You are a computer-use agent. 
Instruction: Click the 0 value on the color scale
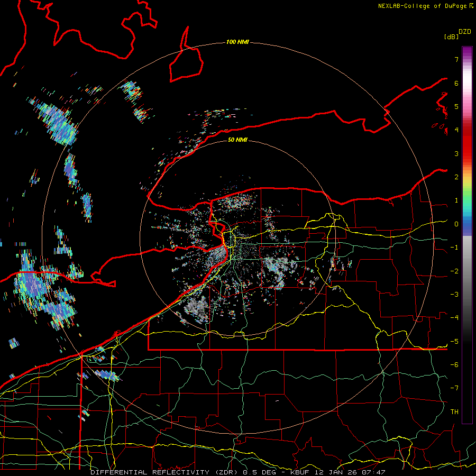point(456,224)
